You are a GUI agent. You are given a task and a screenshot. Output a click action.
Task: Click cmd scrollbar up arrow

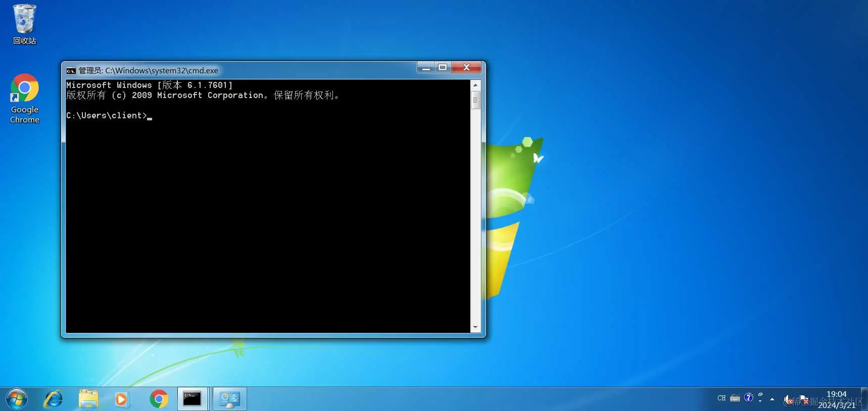point(475,85)
